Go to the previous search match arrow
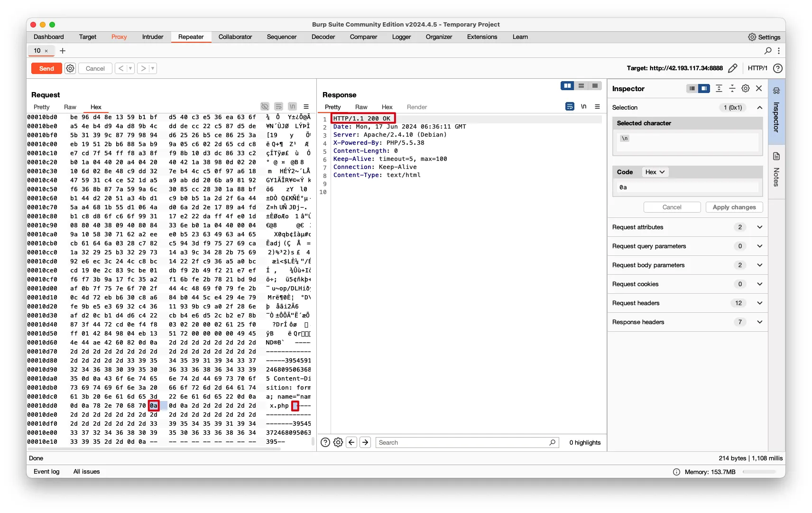812x513 pixels. pos(351,442)
